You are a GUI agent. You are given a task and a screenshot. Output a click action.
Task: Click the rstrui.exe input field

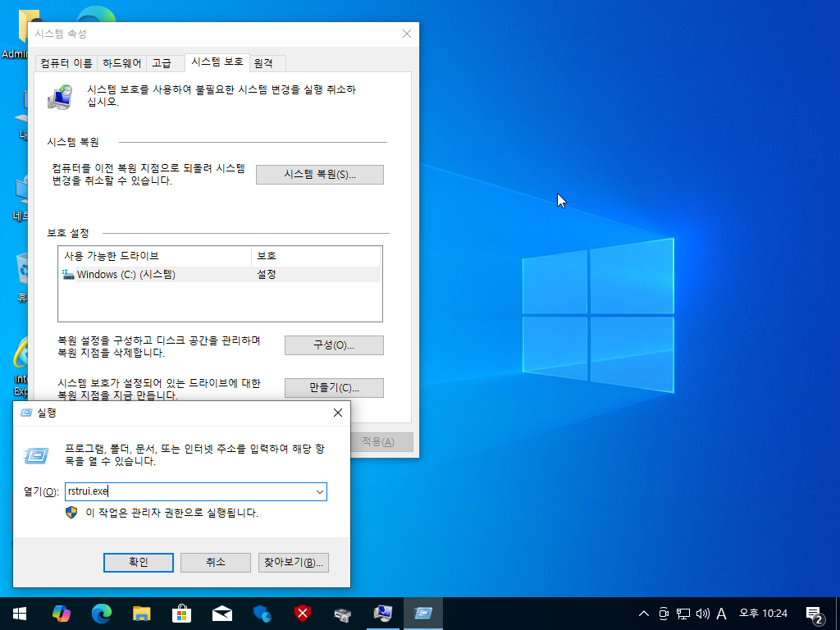[189, 492]
